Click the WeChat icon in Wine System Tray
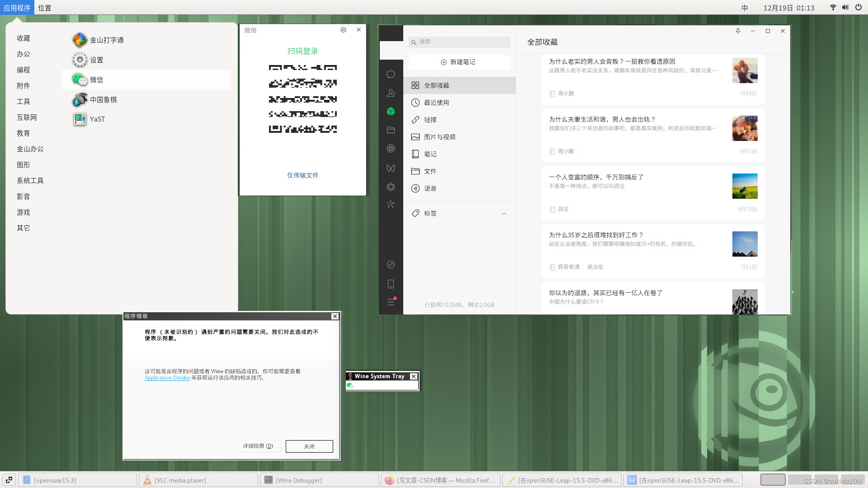 (349, 385)
